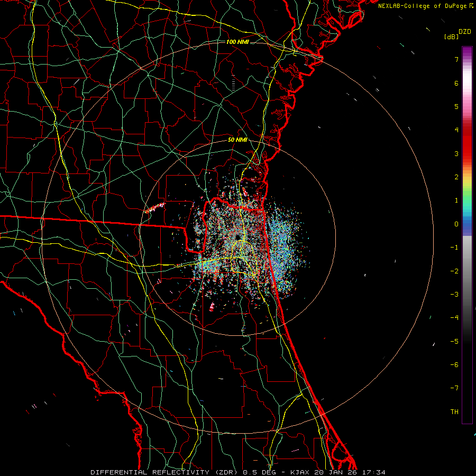Click the "3" value on the color scale
This screenshot has width=476, height=476.
pos(456,153)
